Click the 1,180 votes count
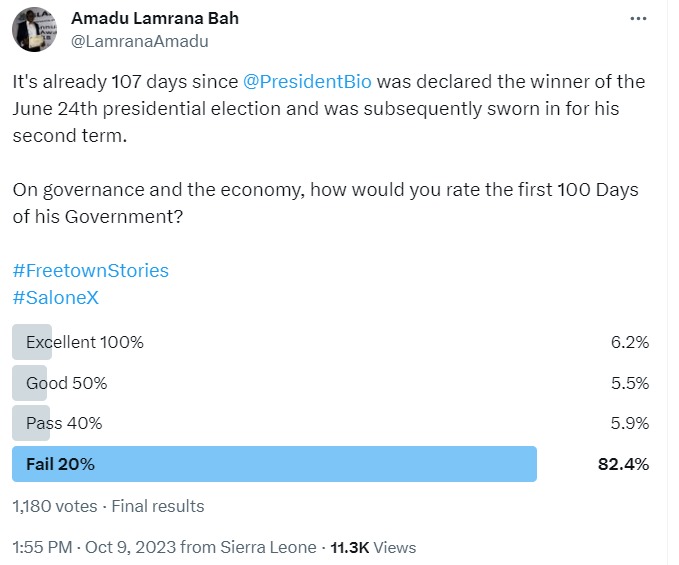This screenshot has height=565, width=679. pyautogui.click(x=54, y=506)
